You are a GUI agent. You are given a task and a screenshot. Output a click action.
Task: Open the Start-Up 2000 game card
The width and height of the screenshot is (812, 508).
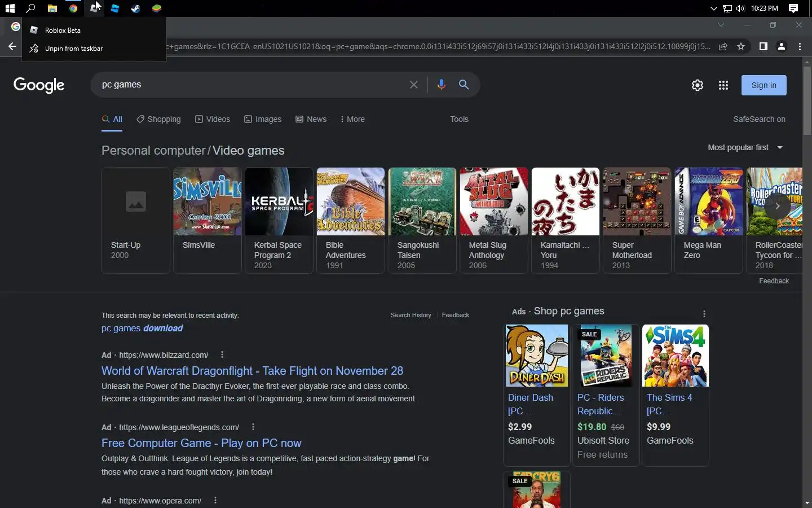pos(135,220)
